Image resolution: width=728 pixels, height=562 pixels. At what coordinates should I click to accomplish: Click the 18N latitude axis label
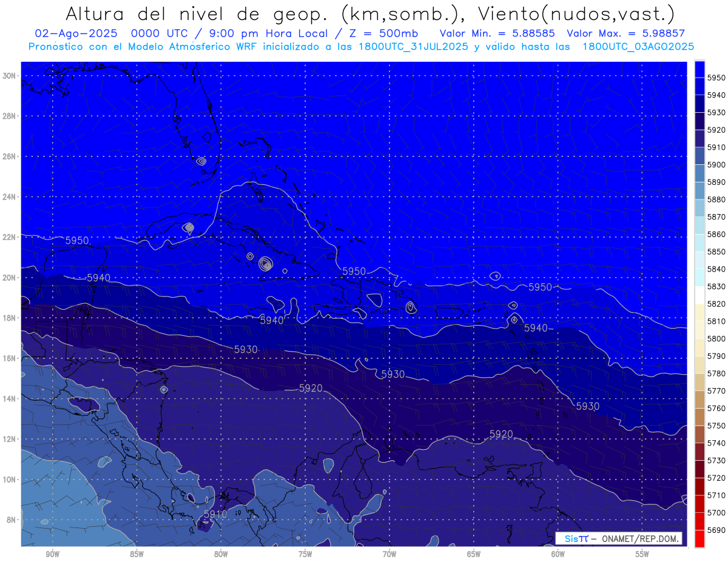click(x=9, y=318)
